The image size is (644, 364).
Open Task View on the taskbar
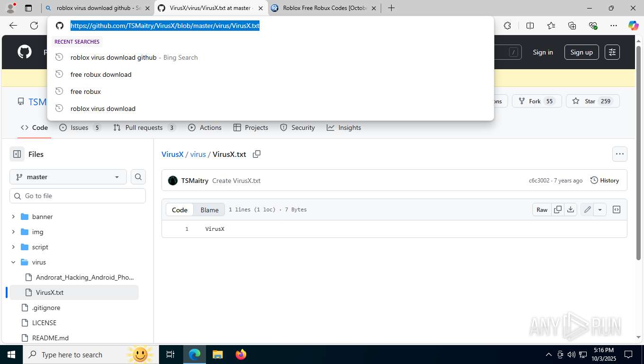pyautogui.click(x=170, y=355)
